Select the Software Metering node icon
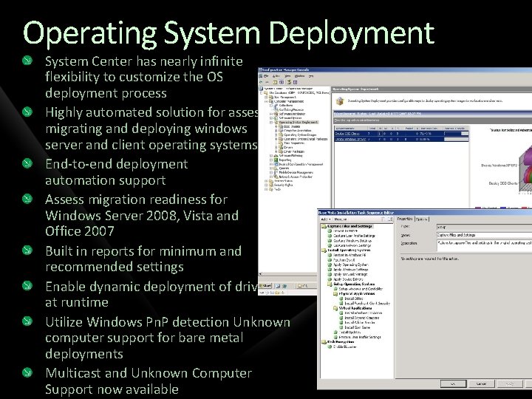 tap(276, 155)
